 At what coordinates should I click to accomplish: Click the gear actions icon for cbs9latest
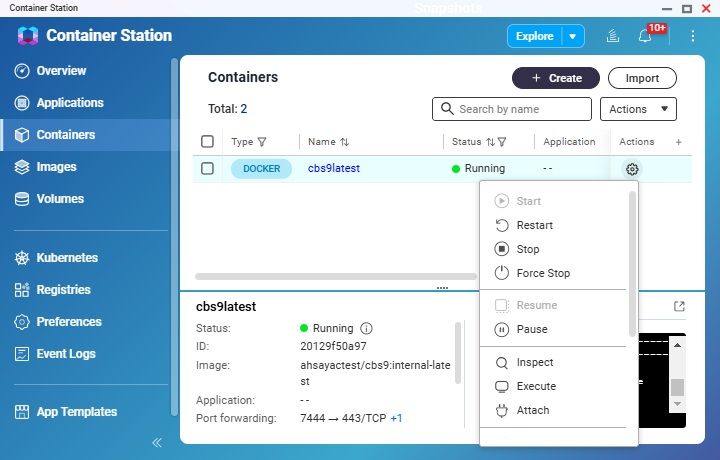click(632, 169)
